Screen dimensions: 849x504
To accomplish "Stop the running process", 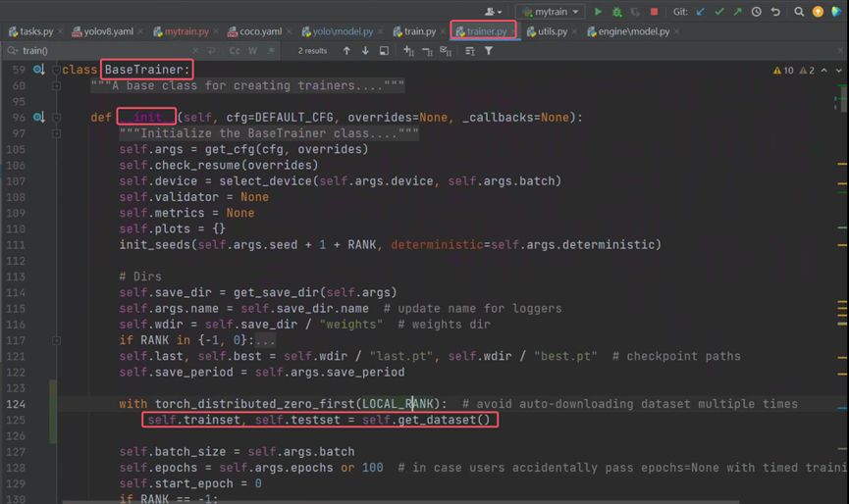I will 654,12.
